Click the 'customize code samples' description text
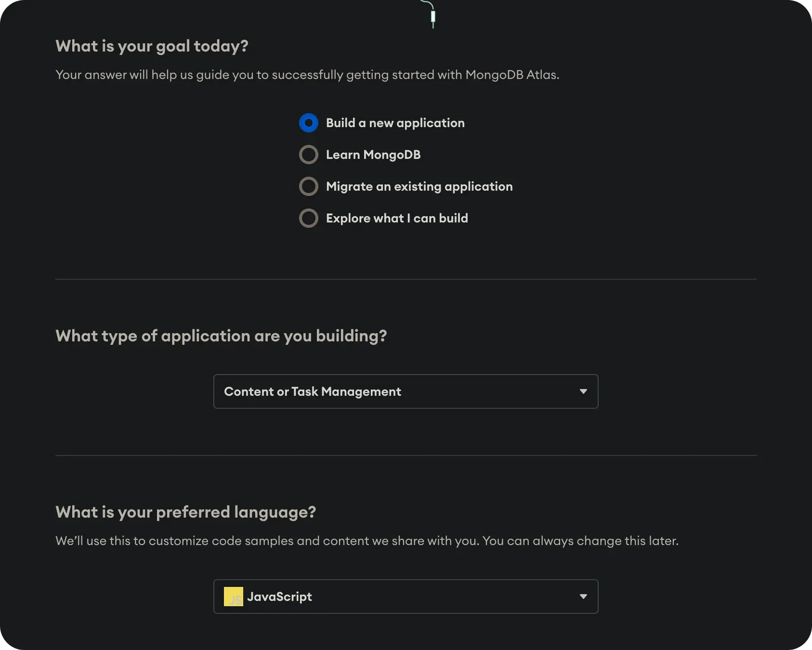 click(x=367, y=541)
